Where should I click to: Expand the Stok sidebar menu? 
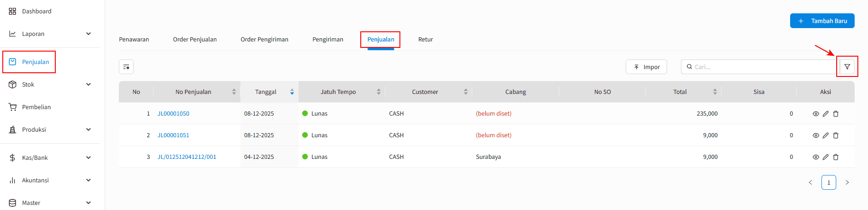click(x=88, y=84)
